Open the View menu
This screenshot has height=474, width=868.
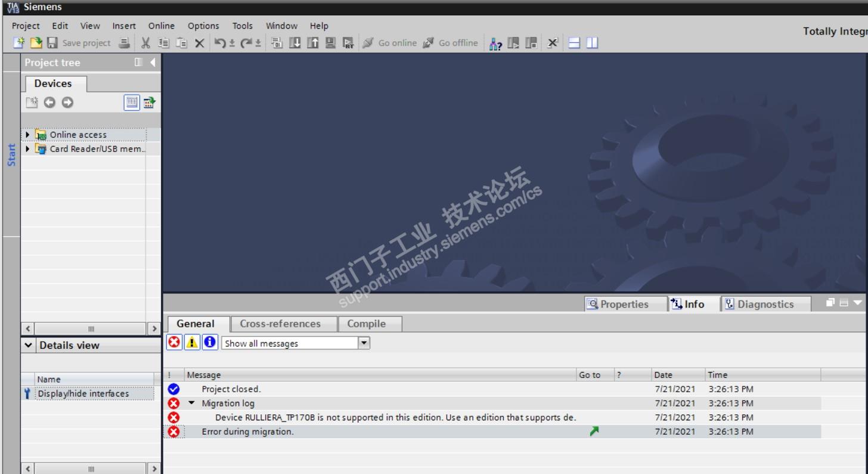(90, 26)
